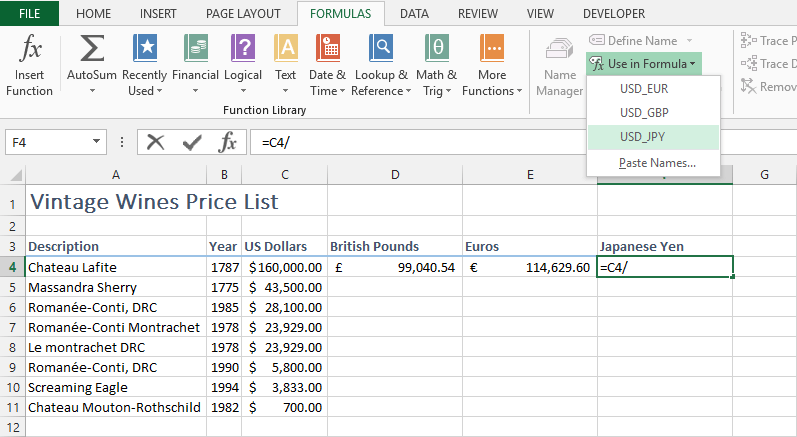Expand AutoSum dropdown arrow

coord(92,91)
